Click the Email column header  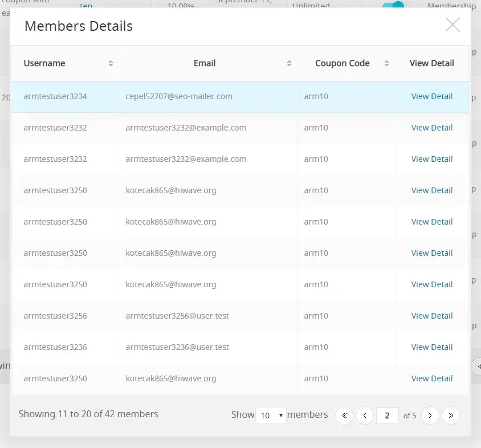pos(205,63)
